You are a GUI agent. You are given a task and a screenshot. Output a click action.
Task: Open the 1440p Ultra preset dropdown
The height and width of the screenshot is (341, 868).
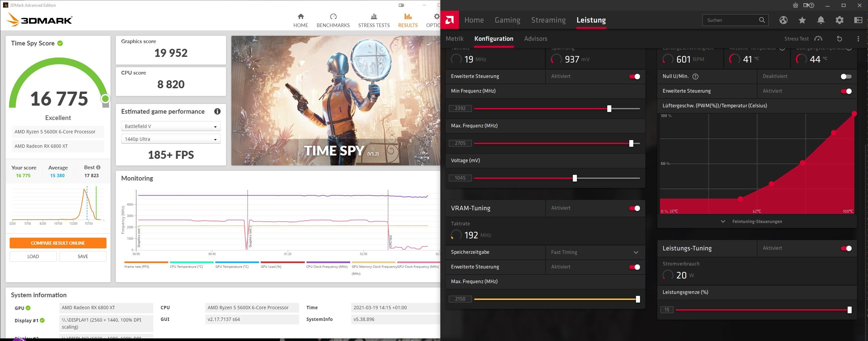(171, 139)
